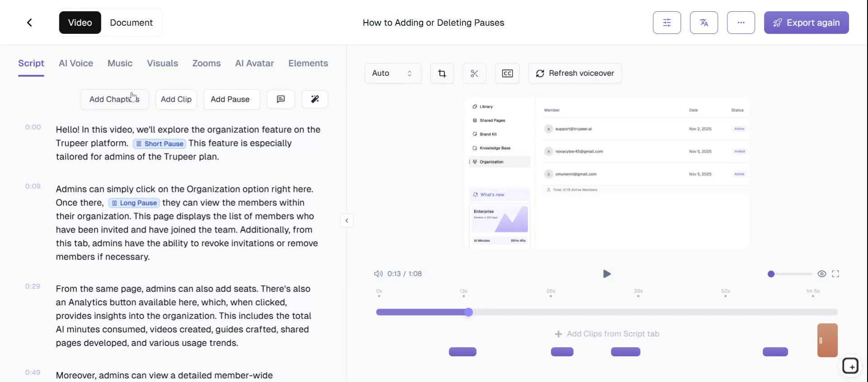The image size is (868, 382).
Task: Jump to the 0:49 script timestamp
Action: click(x=33, y=373)
